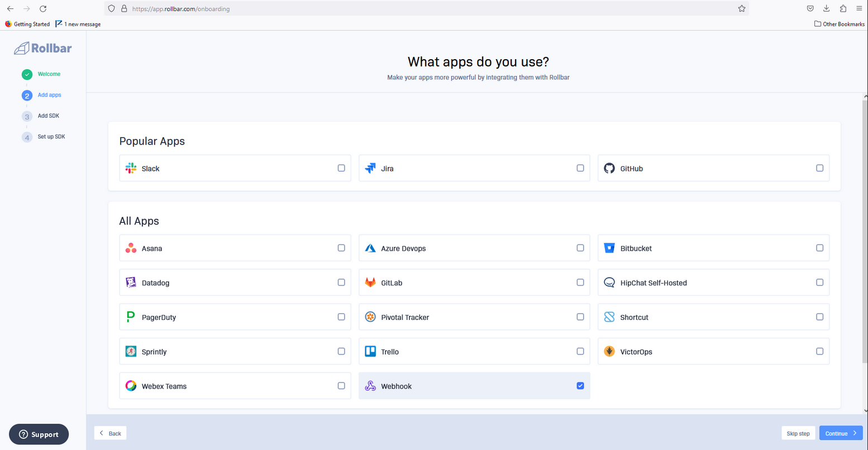868x450 pixels.
Task: Open the browser application menu
Action: pyautogui.click(x=859, y=8)
